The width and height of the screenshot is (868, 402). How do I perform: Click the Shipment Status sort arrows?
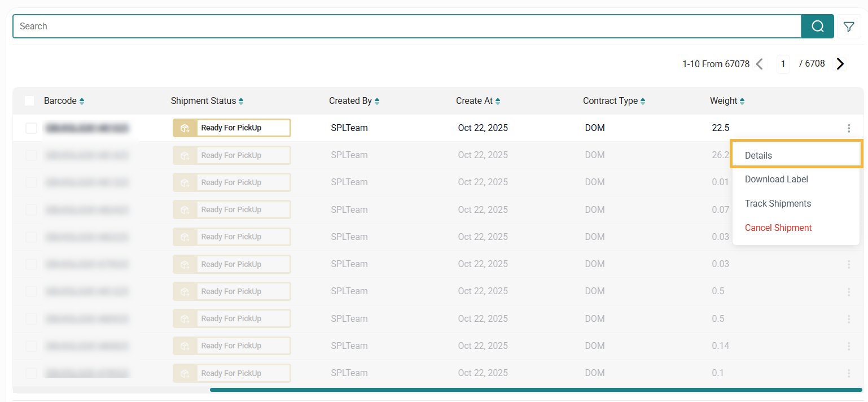241,101
